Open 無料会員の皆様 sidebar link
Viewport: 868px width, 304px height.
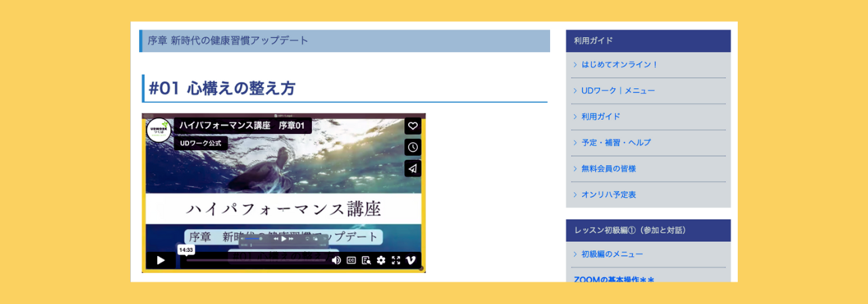point(608,169)
